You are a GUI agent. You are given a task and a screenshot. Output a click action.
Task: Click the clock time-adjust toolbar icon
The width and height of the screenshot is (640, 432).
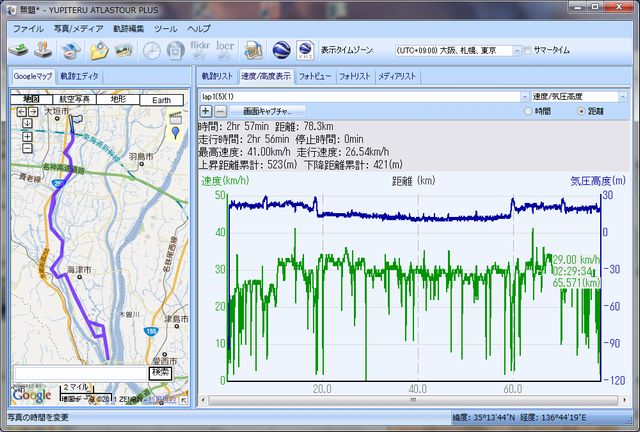(x=151, y=51)
